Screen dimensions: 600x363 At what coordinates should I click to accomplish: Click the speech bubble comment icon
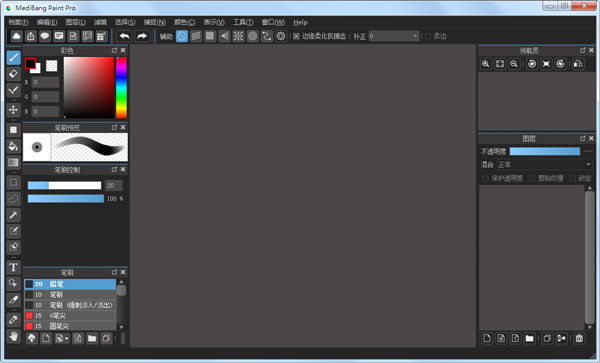(45, 36)
